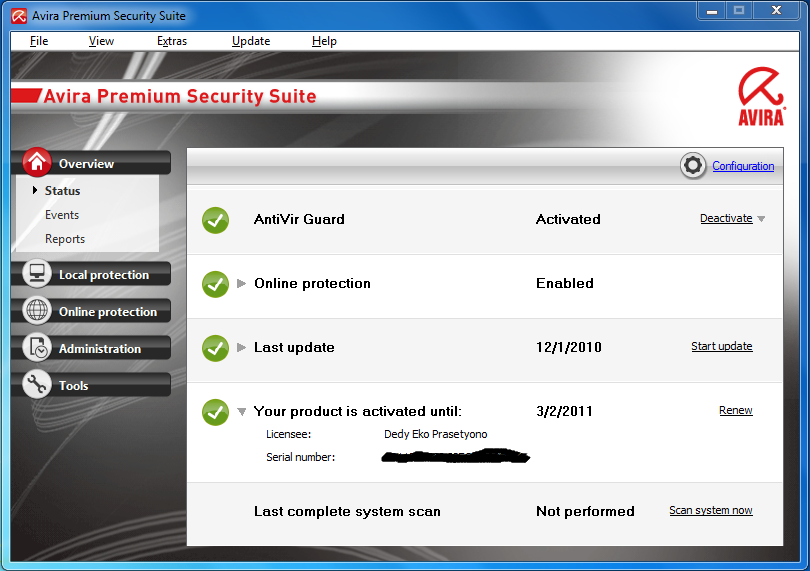
Task: Click the Start update link
Action: (722, 346)
